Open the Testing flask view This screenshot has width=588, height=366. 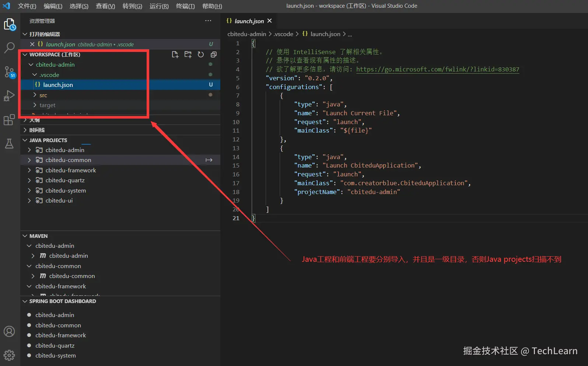tap(9, 144)
